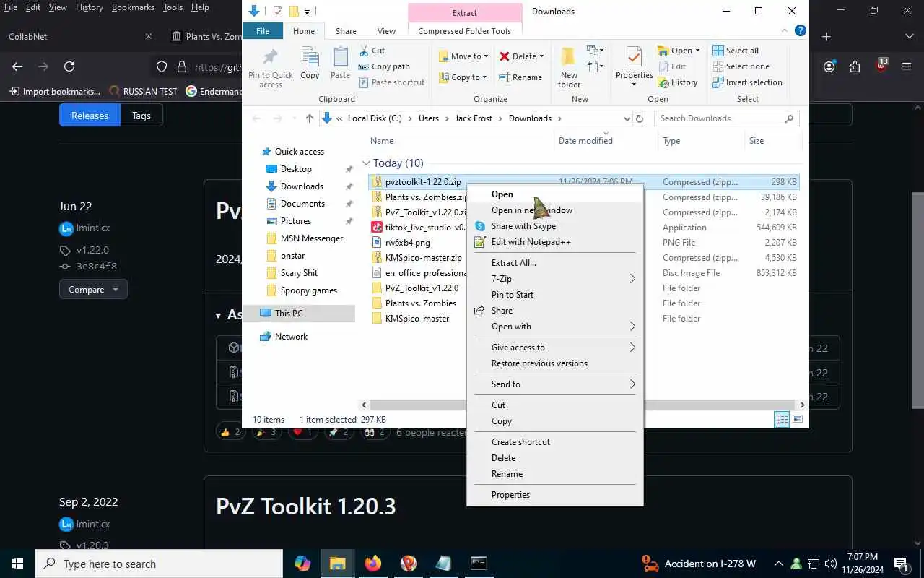The width and height of the screenshot is (924, 578).
Task: Click the Copy icon in Clipboard group
Action: pyautogui.click(x=310, y=62)
